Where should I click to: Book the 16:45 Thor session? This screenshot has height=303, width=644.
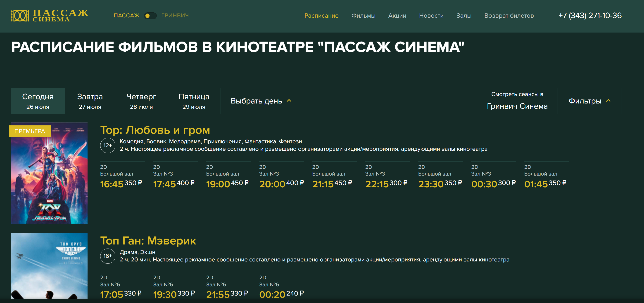pyautogui.click(x=112, y=184)
